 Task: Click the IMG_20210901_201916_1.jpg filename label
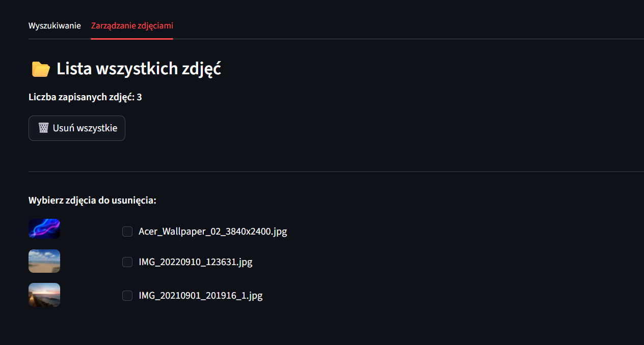coord(200,296)
